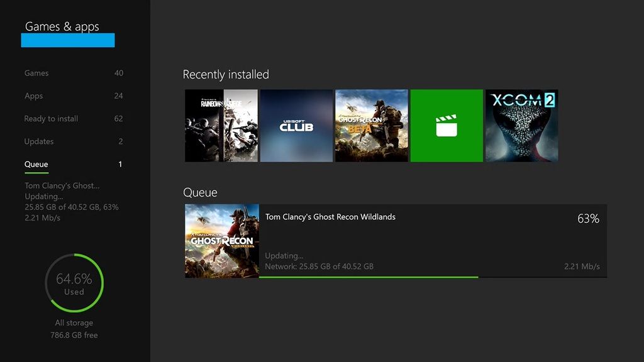The height and width of the screenshot is (362, 644).
Task: Select the Tom Clancy's Ghost Recon Wildlands title
Action: [330, 217]
